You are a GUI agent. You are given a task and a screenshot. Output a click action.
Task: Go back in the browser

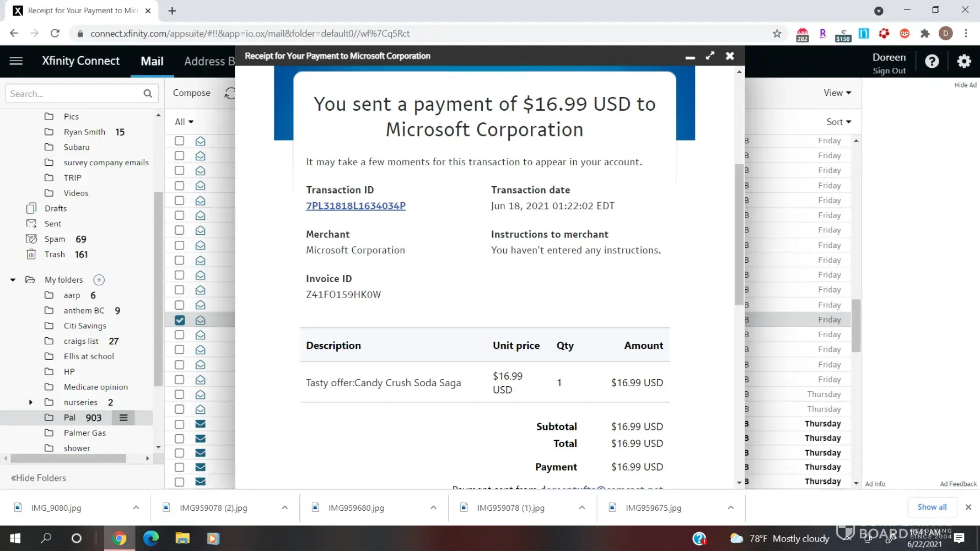pos(14,34)
